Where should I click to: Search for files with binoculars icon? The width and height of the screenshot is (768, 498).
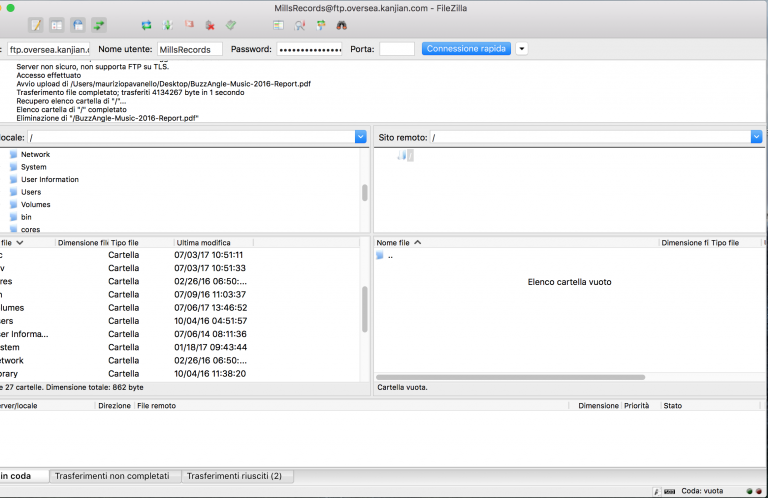[342, 25]
